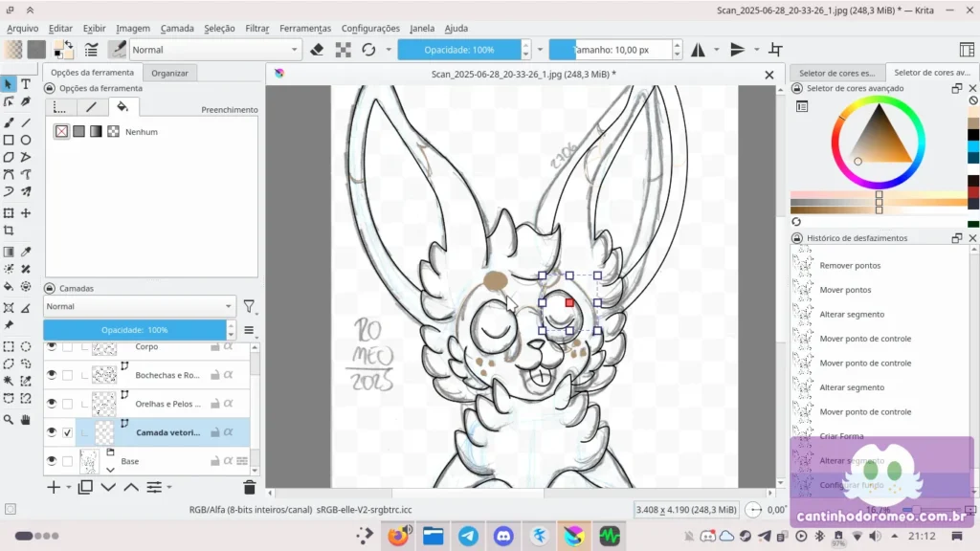This screenshot has width=980, height=551.
Task: Select the Pan hand tool
Action: [x=26, y=420]
